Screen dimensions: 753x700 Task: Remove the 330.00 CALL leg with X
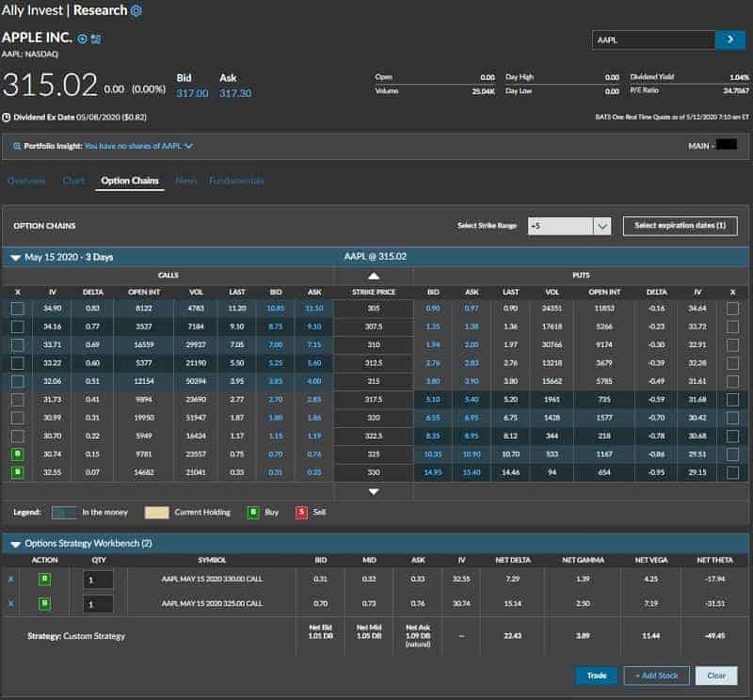(x=12, y=580)
